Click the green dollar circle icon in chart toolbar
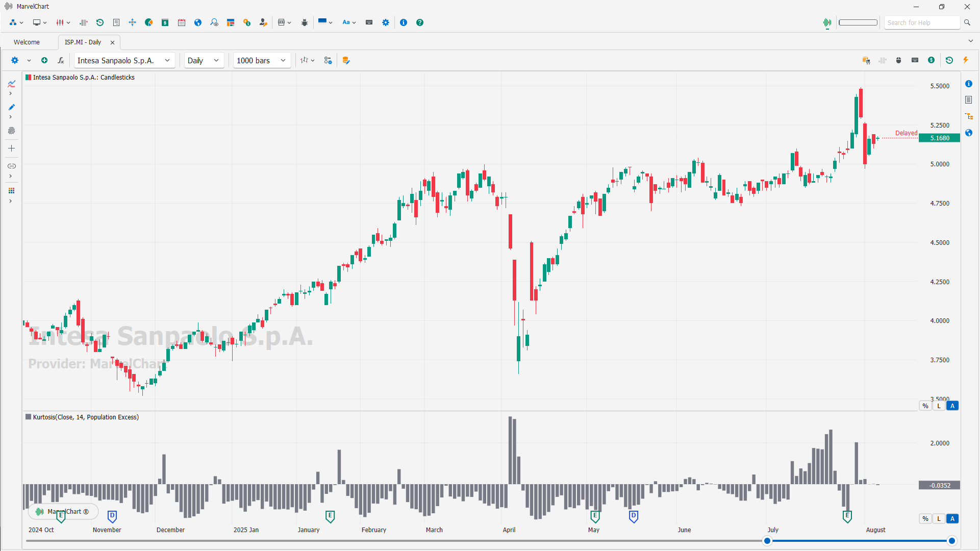The height and width of the screenshot is (551, 980). (932, 60)
